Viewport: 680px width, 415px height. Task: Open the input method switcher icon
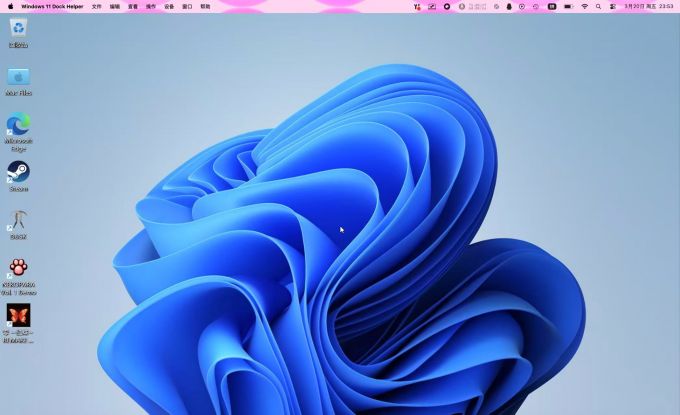tap(552, 7)
